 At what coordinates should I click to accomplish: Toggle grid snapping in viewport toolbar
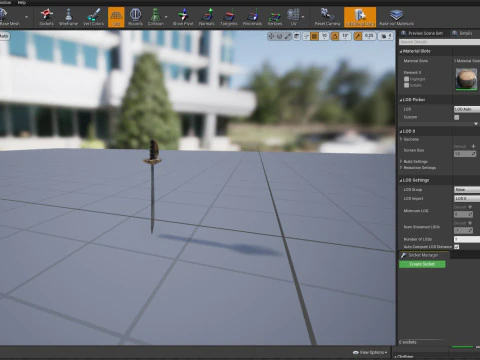click(x=314, y=36)
